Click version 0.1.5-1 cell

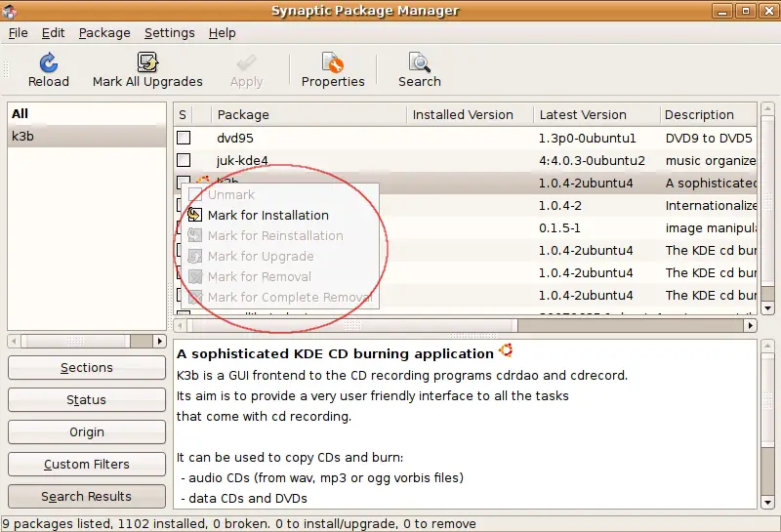tap(559, 228)
